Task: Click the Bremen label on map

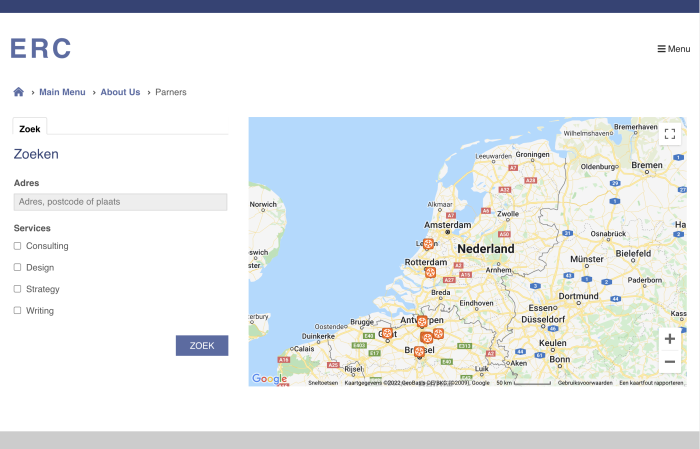Action: coord(646,165)
